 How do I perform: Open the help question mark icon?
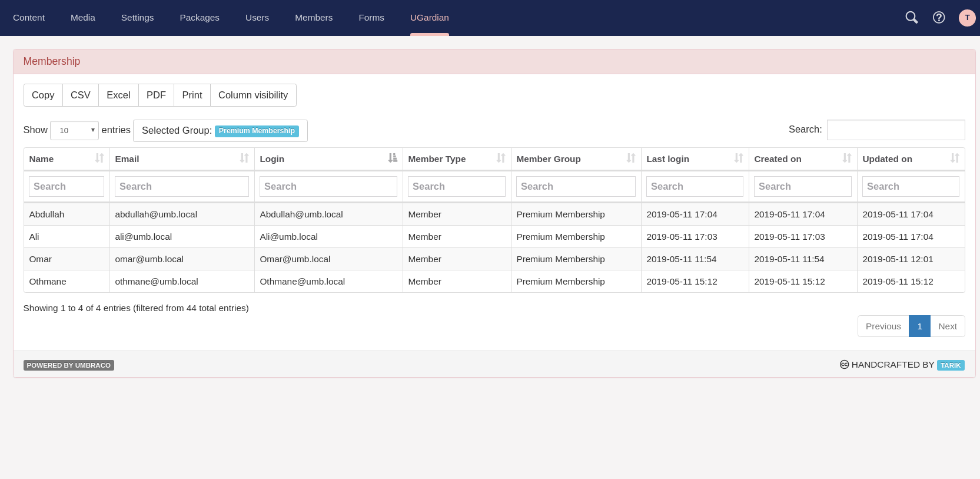[939, 18]
